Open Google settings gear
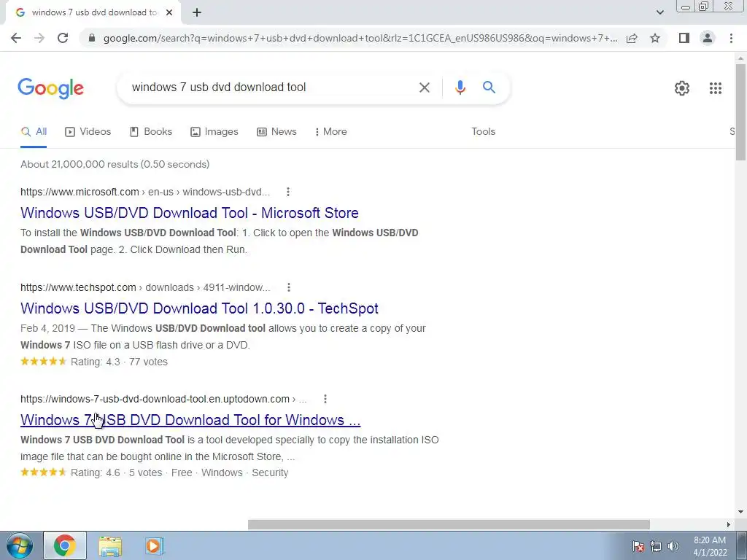The image size is (747, 560). (682, 88)
